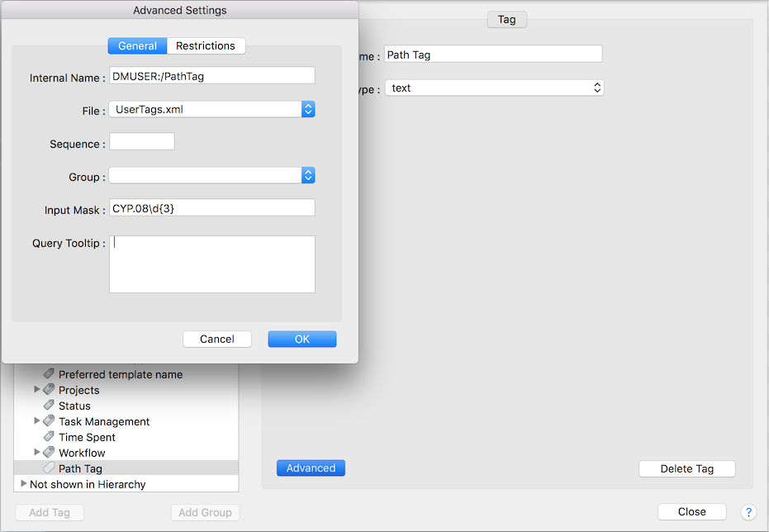This screenshot has width=769, height=532.
Task: Click the Path Tag tag icon
Action: (49, 468)
